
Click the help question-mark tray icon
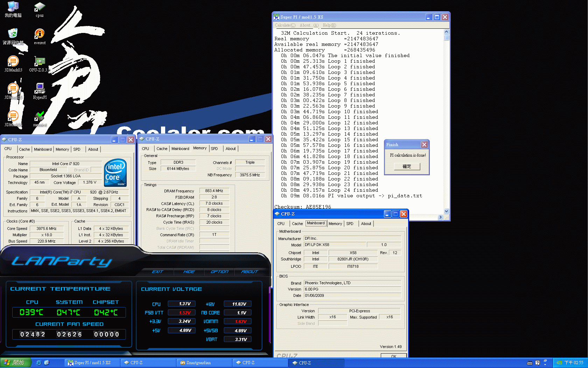538,363
